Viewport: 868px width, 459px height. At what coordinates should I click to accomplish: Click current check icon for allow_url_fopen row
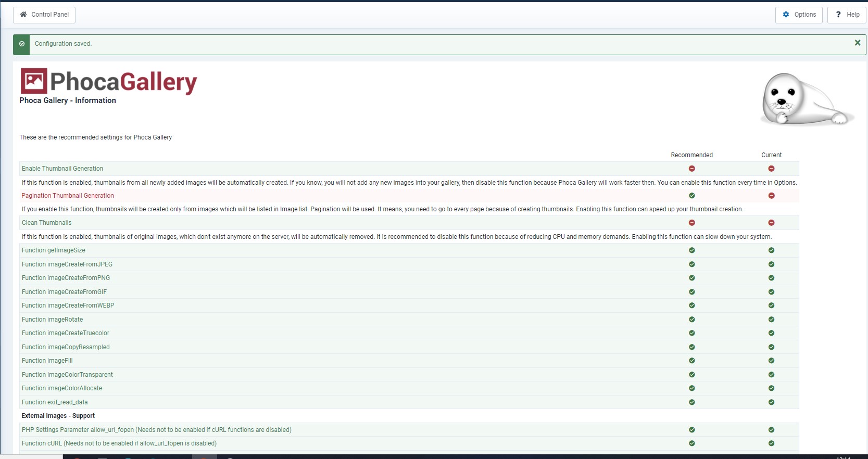[x=772, y=430]
